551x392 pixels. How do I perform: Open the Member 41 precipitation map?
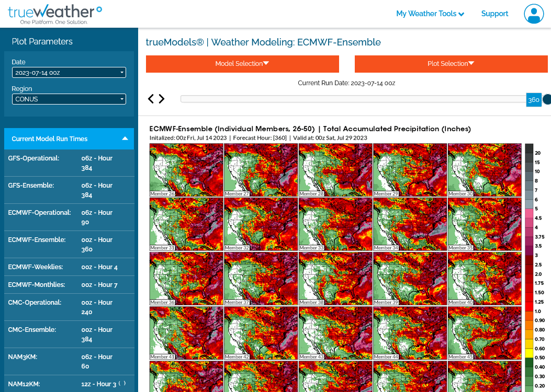(x=186, y=333)
